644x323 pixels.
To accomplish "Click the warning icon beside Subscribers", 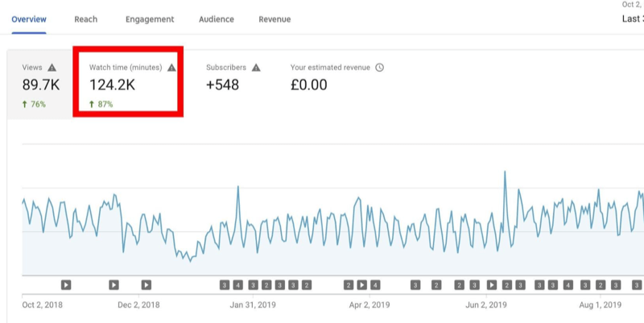I will tap(256, 68).
